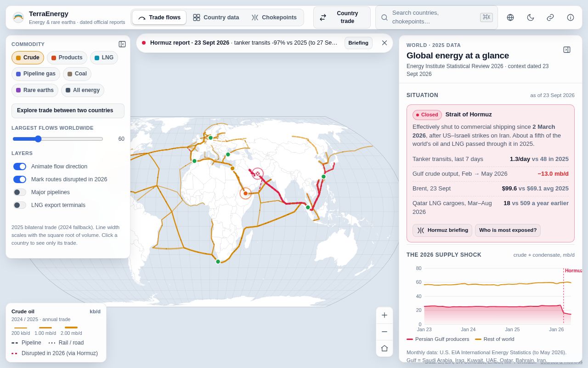Image resolution: width=588 pixels, height=368 pixels.
Task: Select the Crude commodity chip
Action: pyautogui.click(x=28, y=57)
